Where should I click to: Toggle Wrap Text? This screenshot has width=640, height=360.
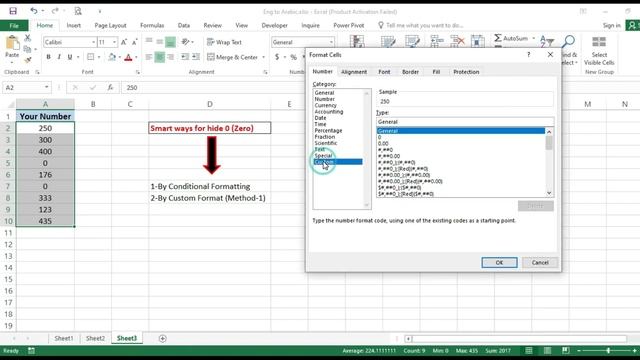click(224, 42)
